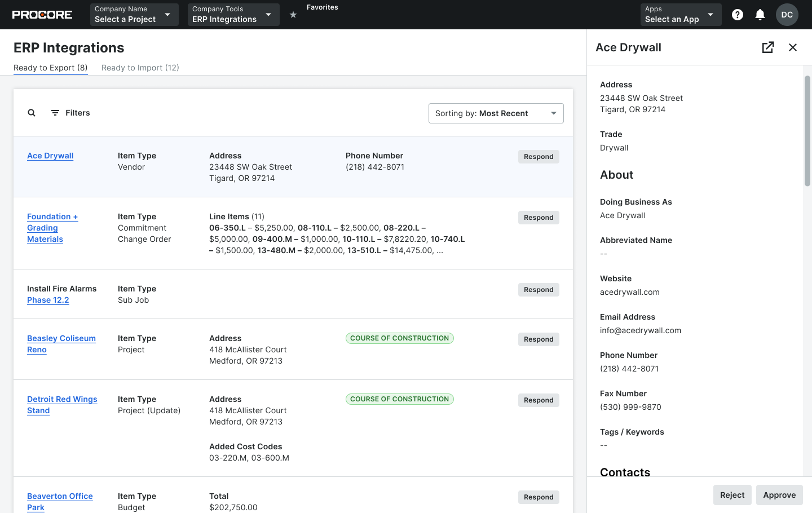Click the fax number (530) 999-9870
The width and height of the screenshot is (812, 513).
point(630,407)
